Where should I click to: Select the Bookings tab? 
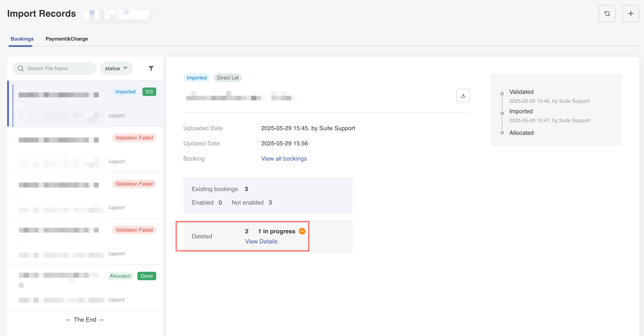[x=22, y=39]
